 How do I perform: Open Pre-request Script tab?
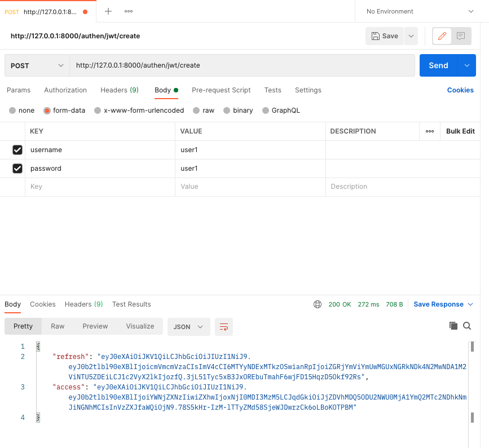[x=221, y=90]
